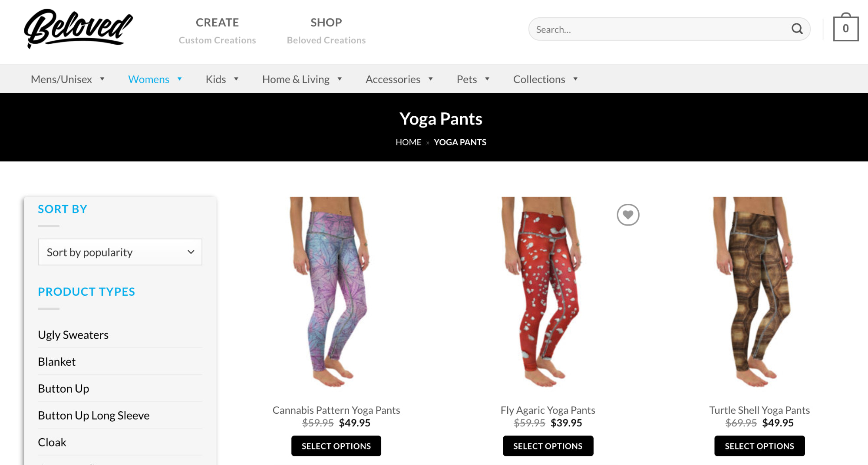Open the Kids menu
This screenshot has width=868, height=465.
click(x=216, y=79)
